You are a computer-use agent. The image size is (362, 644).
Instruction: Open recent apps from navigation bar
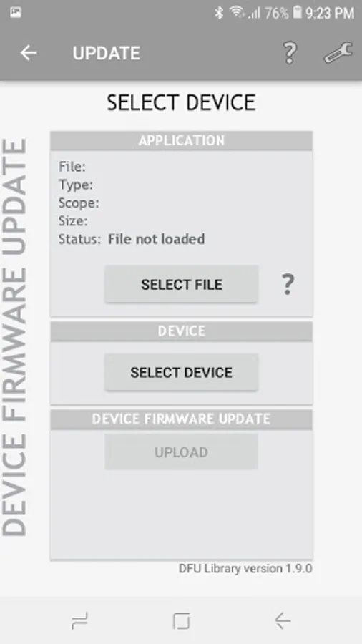click(79, 620)
